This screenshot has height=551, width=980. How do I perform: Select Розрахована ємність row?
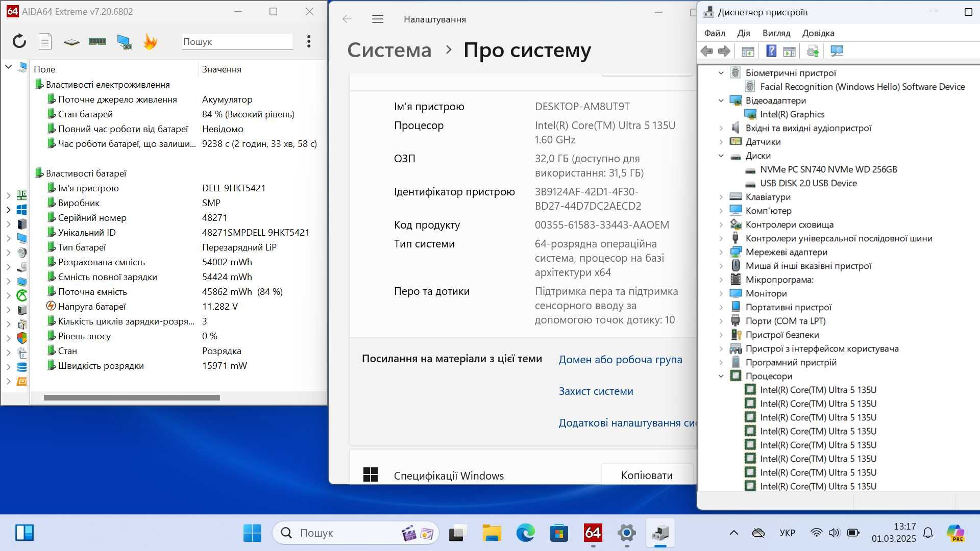point(179,262)
